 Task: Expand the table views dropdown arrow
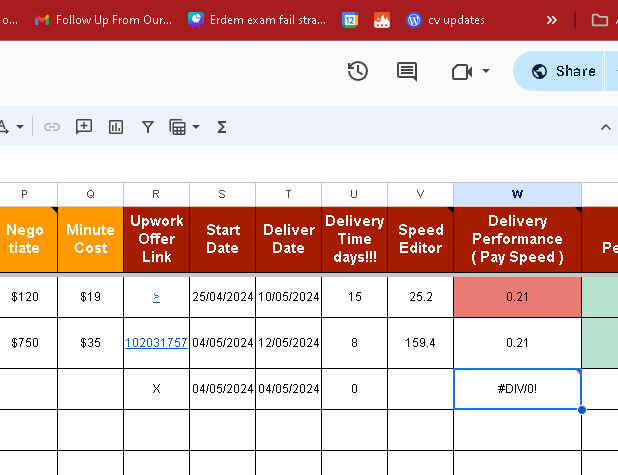[x=196, y=127]
